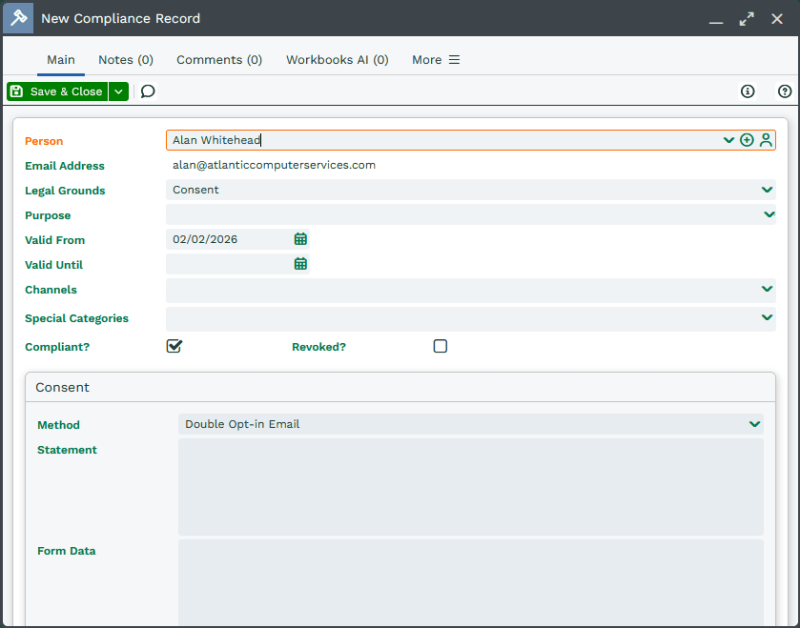Open the info circle icon in toolbar

(x=747, y=91)
